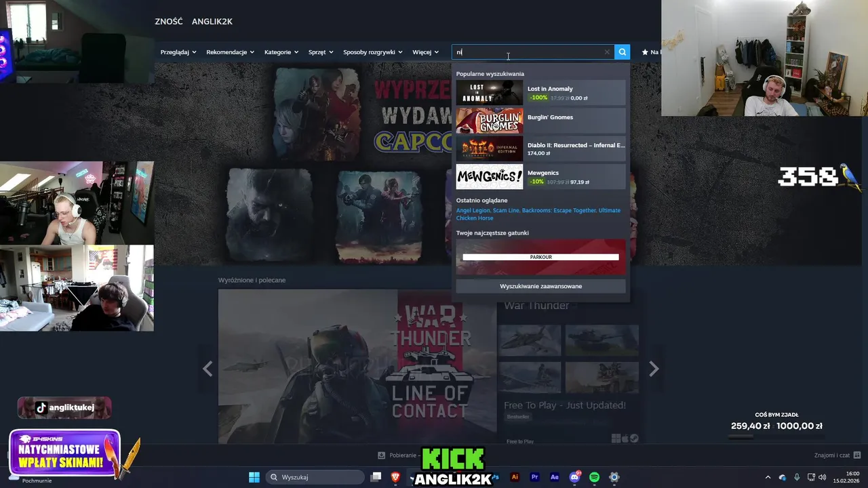Viewport: 868px width, 488px height.
Task: Open Brave browser from taskbar
Action: (x=395, y=477)
